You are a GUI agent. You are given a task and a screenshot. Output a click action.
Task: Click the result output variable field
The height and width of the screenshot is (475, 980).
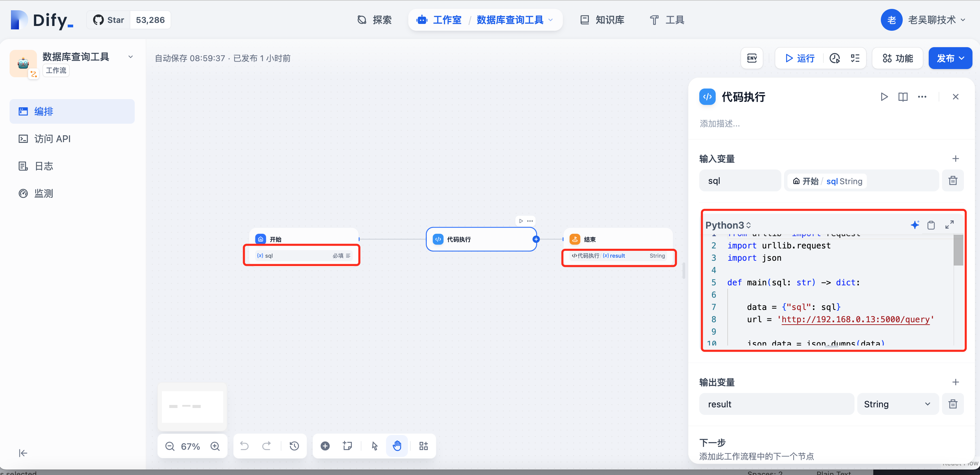click(x=776, y=404)
